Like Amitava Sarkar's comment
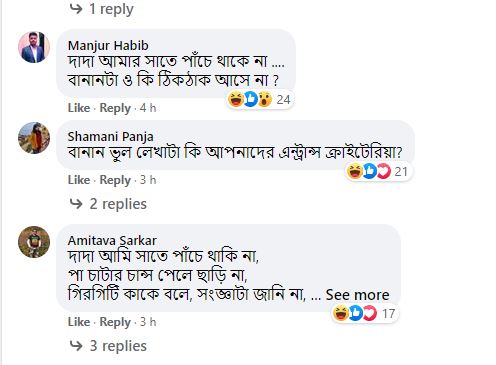The width and height of the screenshot is (496, 365). [79, 322]
